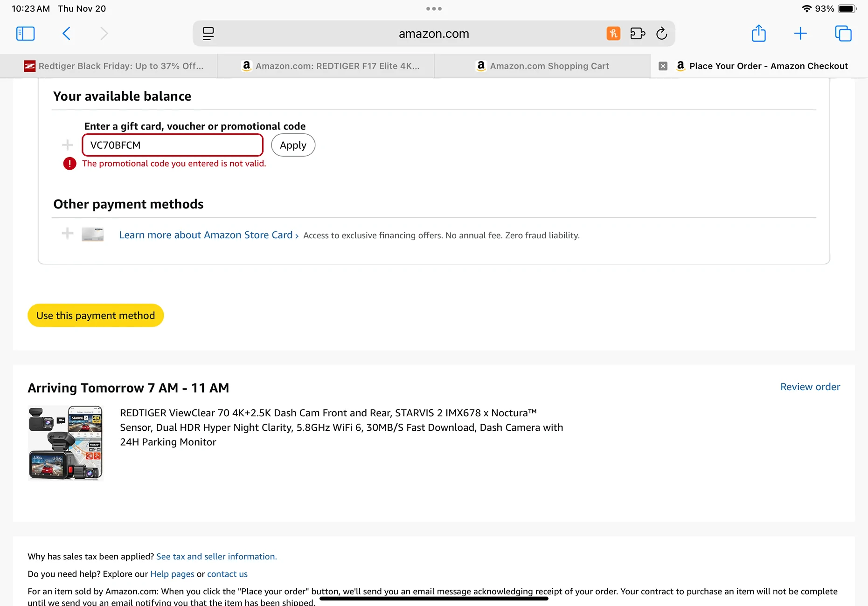Click the red error alert icon
Image resolution: width=868 pixels, height=606 pixels.
click(x=69, y=164)
